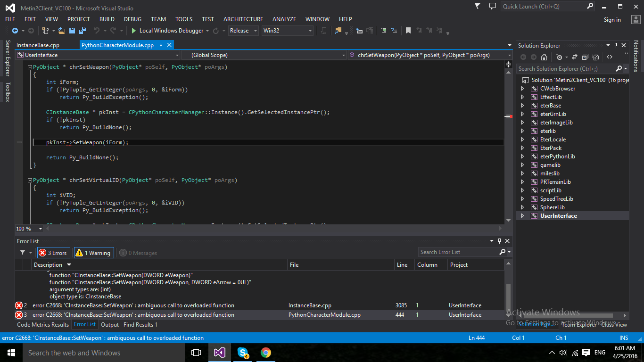Click the Find in Files toolbar icon

click(x=338, y=31)
